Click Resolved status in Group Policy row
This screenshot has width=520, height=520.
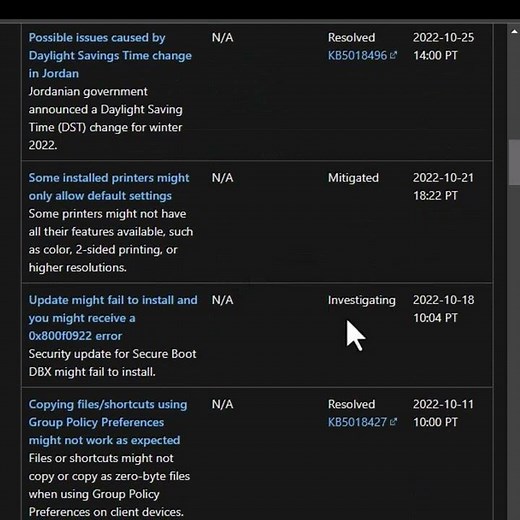click(351, 404)
